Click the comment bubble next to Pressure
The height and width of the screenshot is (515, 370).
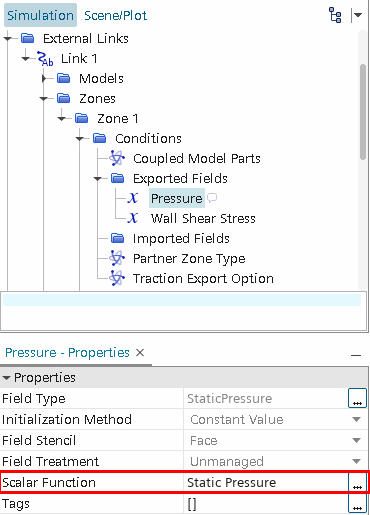[212, 198]
